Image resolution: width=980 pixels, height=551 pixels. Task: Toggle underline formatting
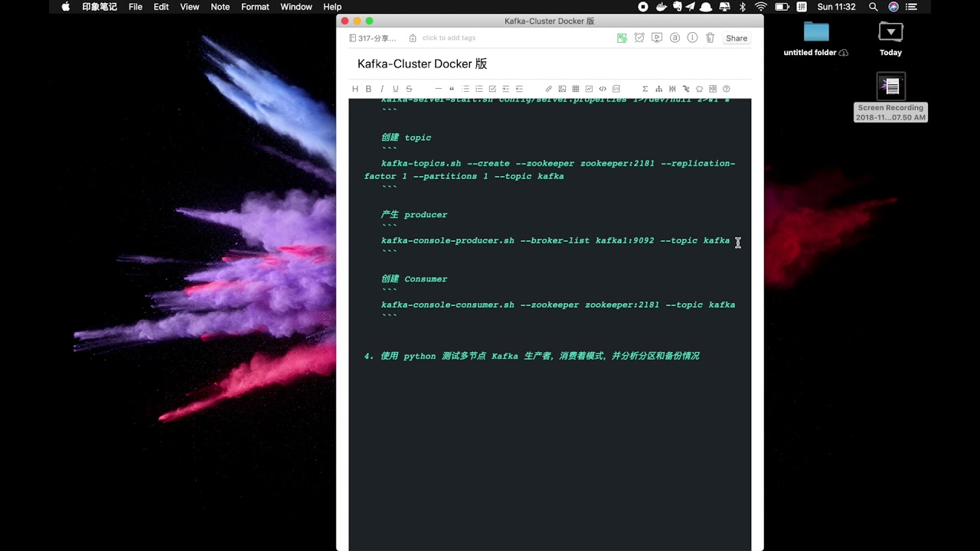pyautogui.click(x=395, y=89)
